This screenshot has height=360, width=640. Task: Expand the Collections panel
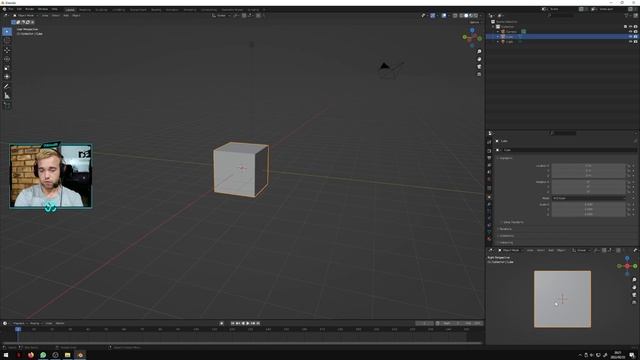[x=507, y=236]
